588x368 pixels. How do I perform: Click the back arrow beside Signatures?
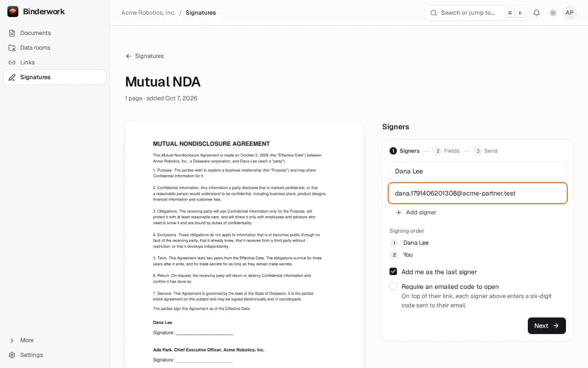pos(129,56)
